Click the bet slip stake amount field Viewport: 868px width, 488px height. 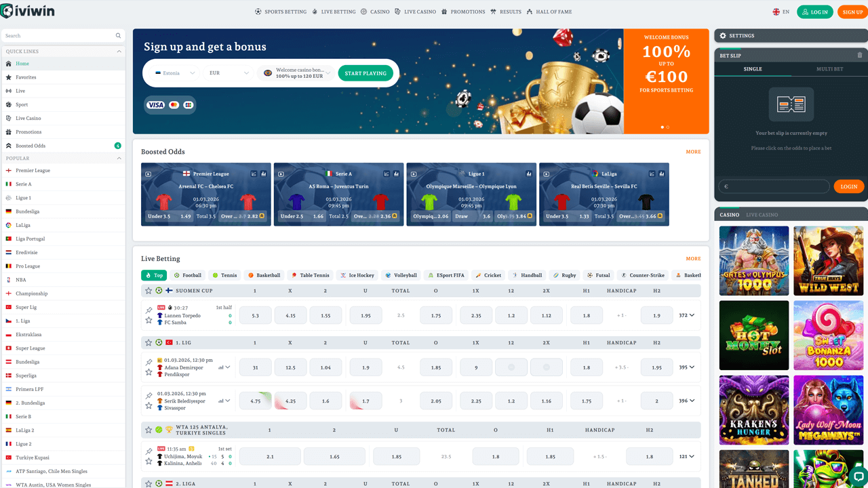774,186
